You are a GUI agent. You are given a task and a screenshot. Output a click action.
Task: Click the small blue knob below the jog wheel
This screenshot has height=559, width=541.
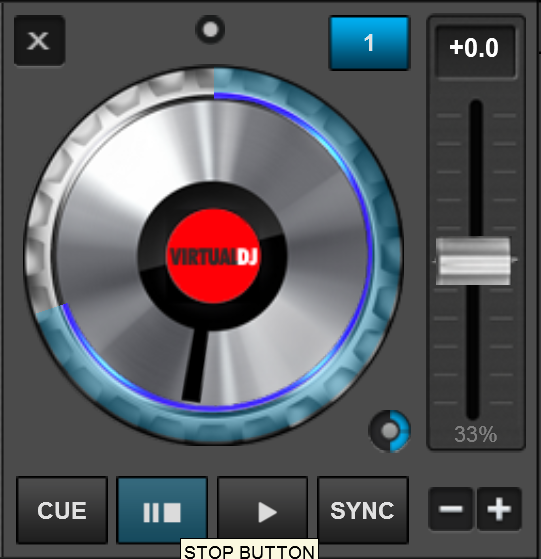pyautogui.click(x=390, y=431)
